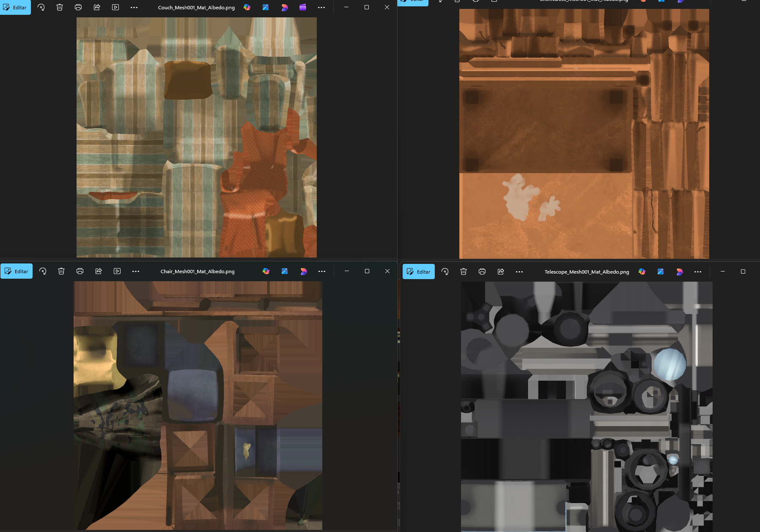760x532 pixels.
Task: Print the Chair albedo image
Action: 80,271
